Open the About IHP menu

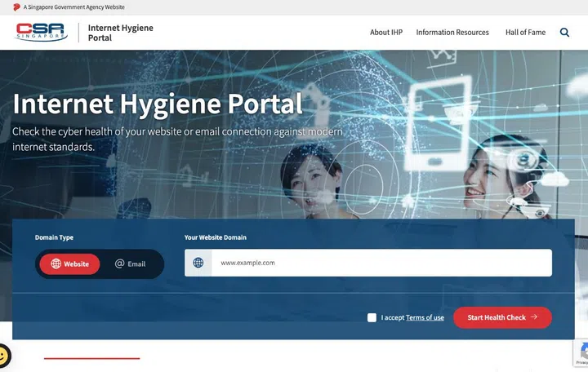coord(385,33)
